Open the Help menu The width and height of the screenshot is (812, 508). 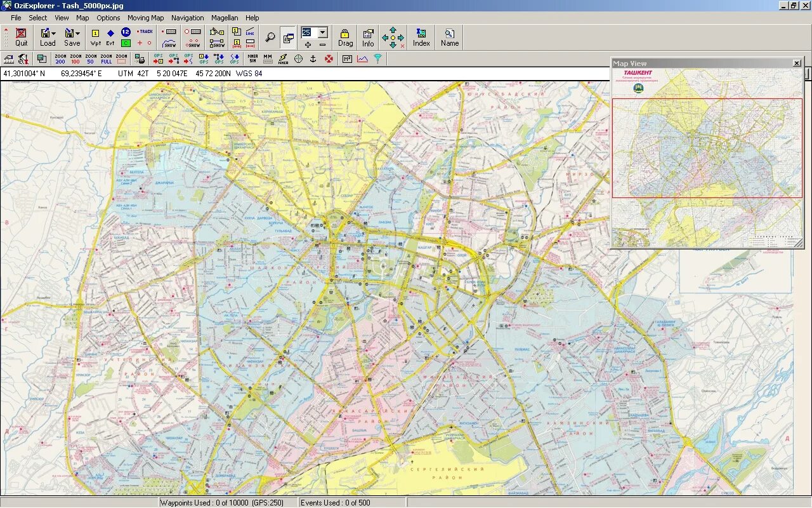(252, 18)
